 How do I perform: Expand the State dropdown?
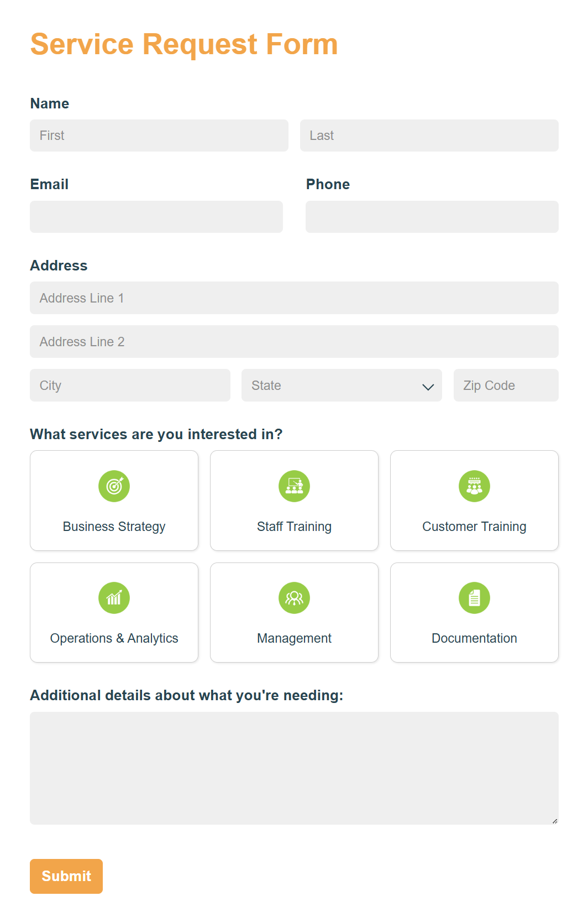[342, 386]
